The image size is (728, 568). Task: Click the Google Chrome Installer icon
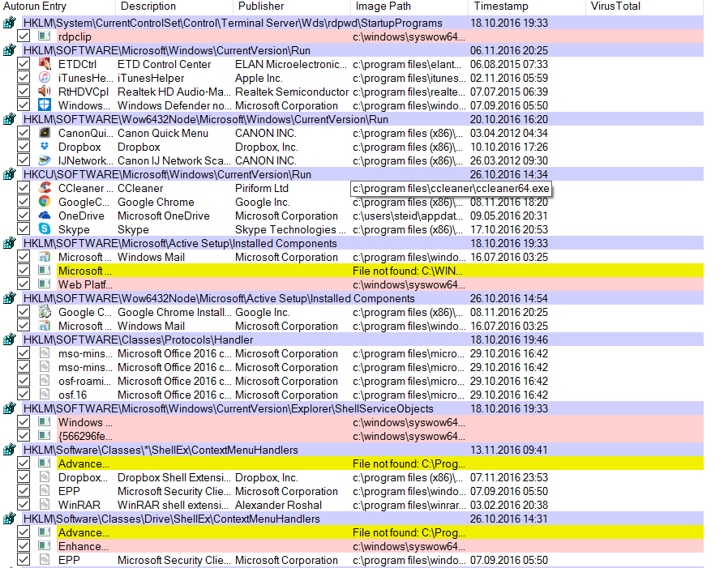[x=45, y=312]
